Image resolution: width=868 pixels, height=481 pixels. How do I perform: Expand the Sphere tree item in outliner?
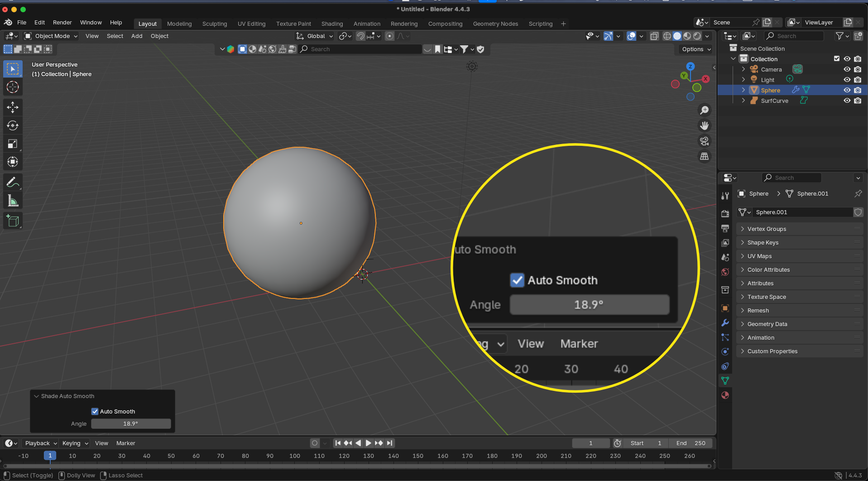(x=743, y=90)
